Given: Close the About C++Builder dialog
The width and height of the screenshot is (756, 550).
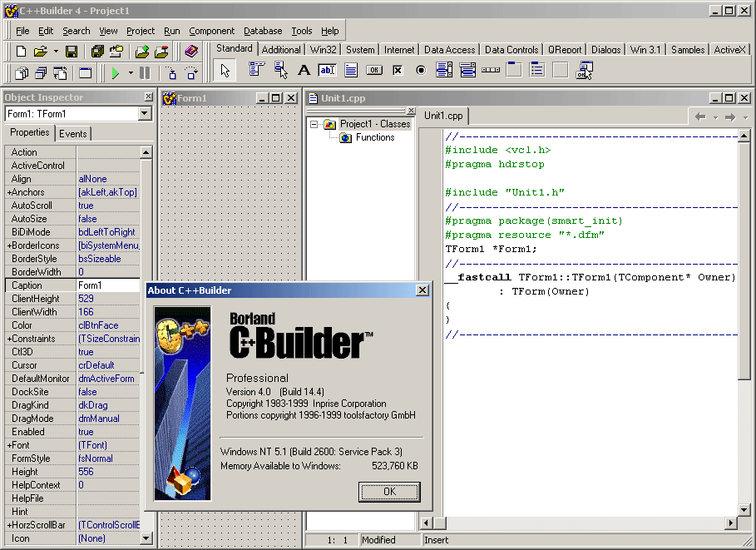Looking at the screenshot, I should tap(422, 290).
